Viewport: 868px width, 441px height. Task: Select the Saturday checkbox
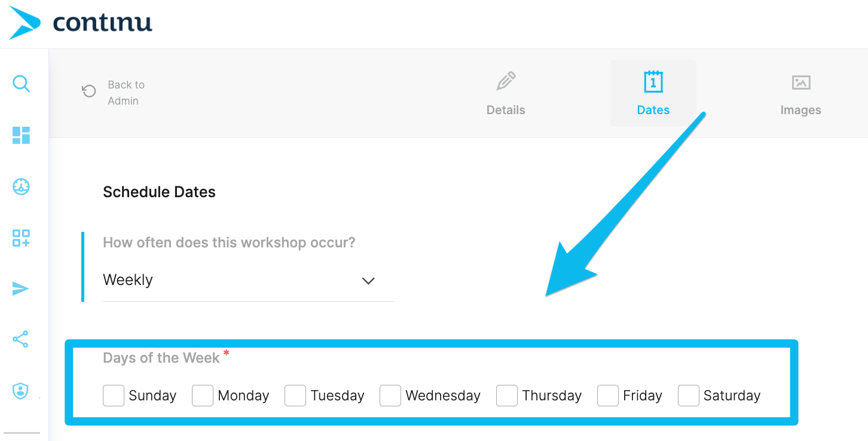(689, 396)
